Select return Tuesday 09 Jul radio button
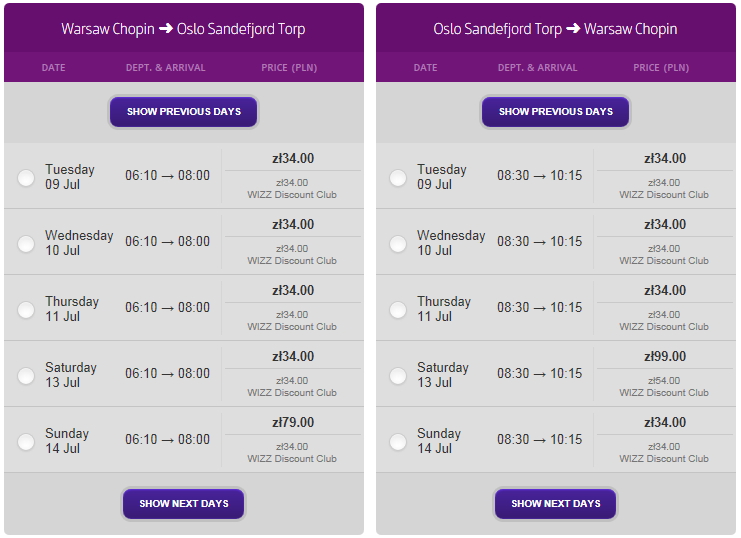The height and width of the screenshot is (538, 741). [398, 178]
